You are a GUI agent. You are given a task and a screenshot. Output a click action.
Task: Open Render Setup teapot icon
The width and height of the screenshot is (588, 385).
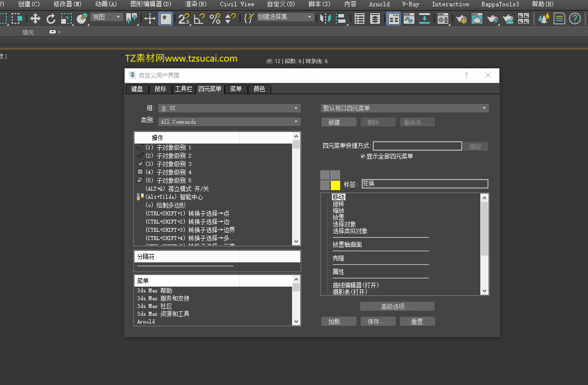click(x=461, y=19)
